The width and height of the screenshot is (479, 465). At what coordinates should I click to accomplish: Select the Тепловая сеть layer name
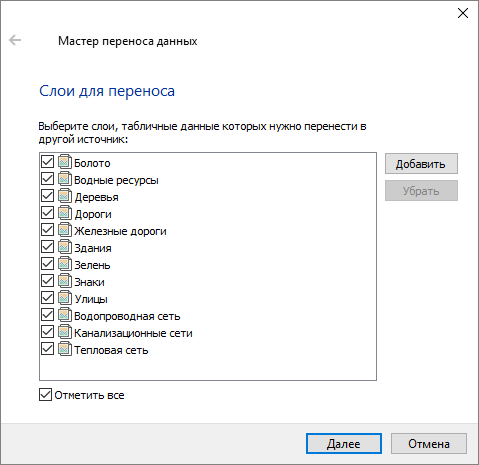tap(111, 350)
